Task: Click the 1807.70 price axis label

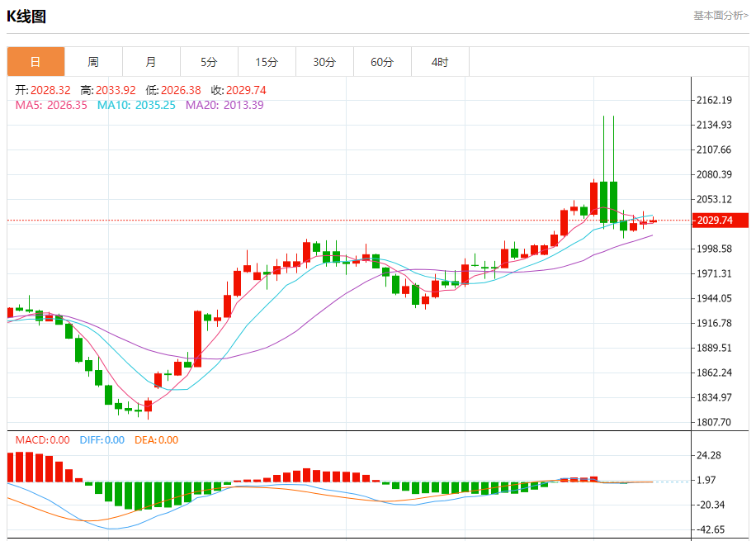Action: click(x=714, y=422)
